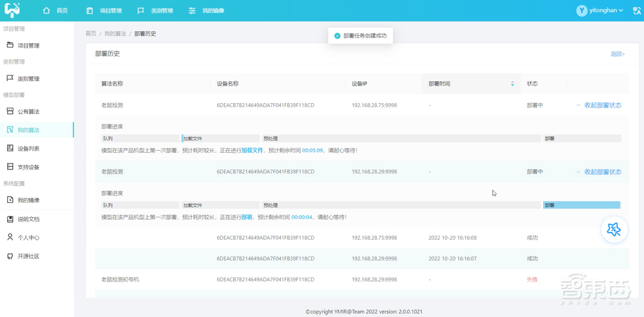Click the blue 加载文件 link in progress message
This screenshot has height=317, width=644.
pyautogui.click(x=252, y=151)
